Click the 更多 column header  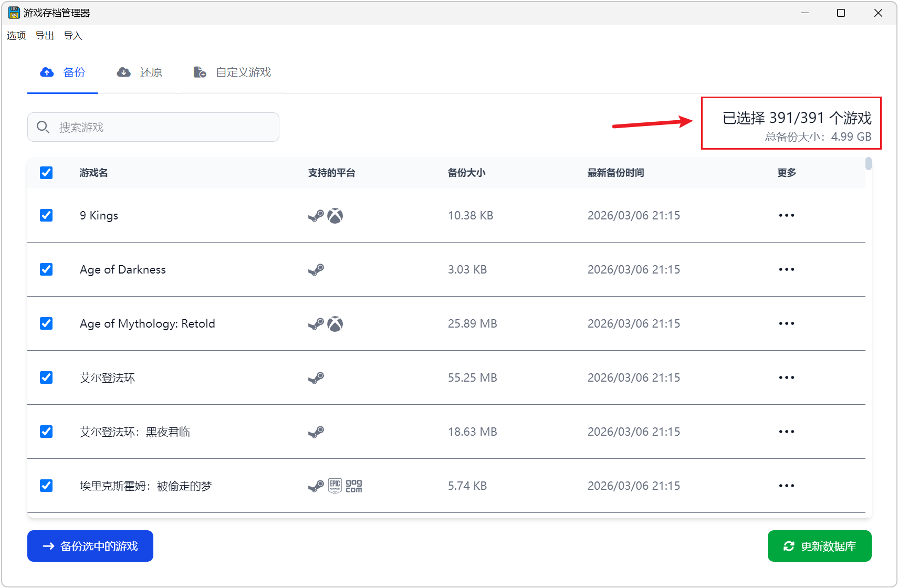click(x=787, y=173)
